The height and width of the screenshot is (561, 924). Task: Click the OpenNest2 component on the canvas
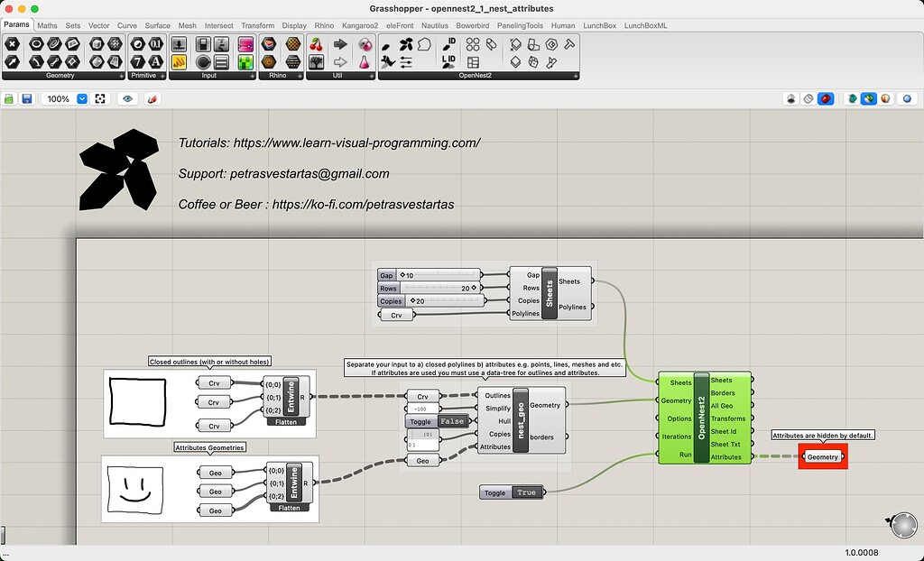click(x=704, y=419)
